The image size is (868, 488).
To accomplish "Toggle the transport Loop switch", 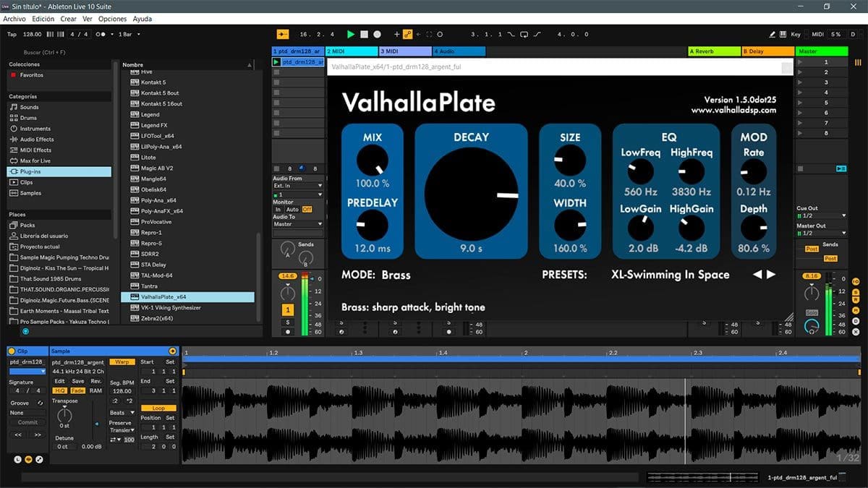I will 524,34.
